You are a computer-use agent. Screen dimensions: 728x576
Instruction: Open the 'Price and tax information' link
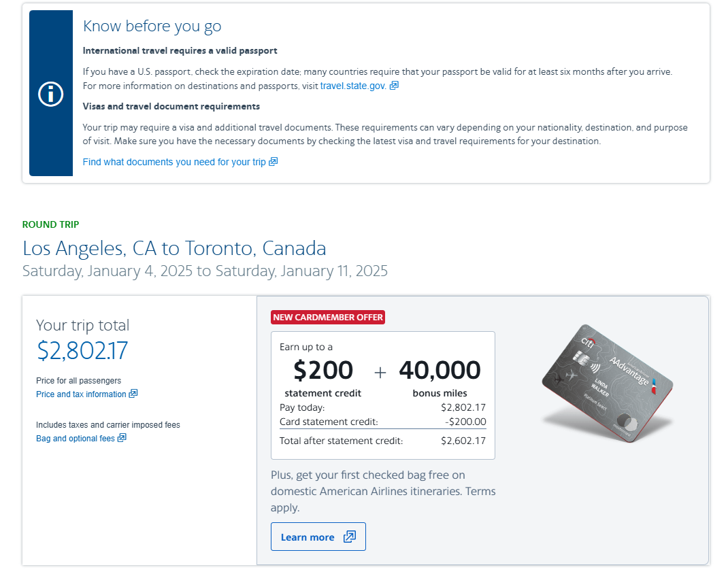pos(81,394)
